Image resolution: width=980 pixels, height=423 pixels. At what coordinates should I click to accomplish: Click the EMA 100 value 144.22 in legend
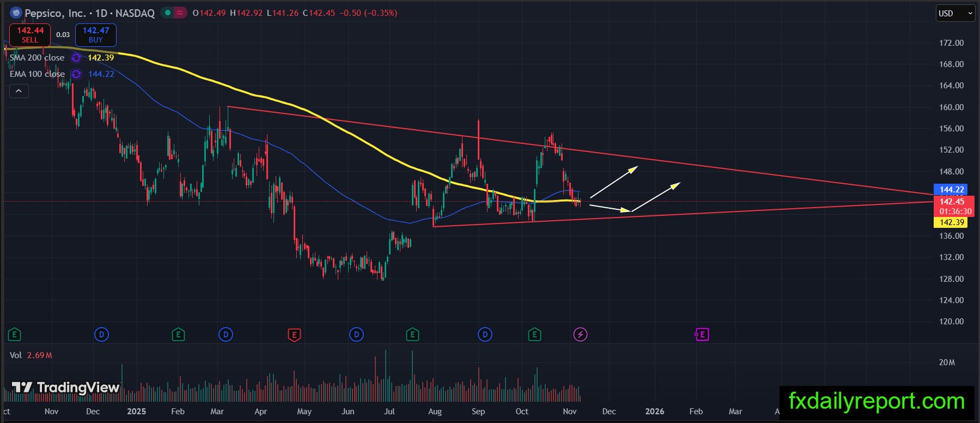coord(101,74)
